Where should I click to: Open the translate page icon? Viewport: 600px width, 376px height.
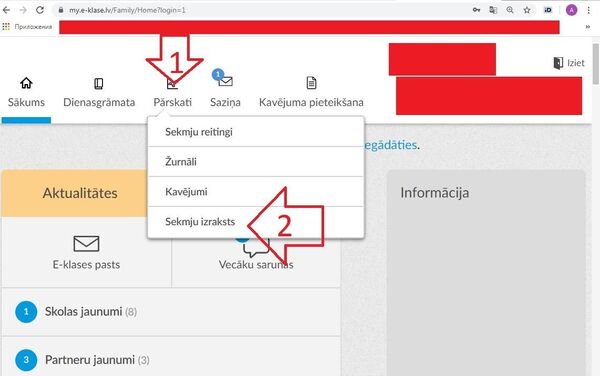coord(493,10)
